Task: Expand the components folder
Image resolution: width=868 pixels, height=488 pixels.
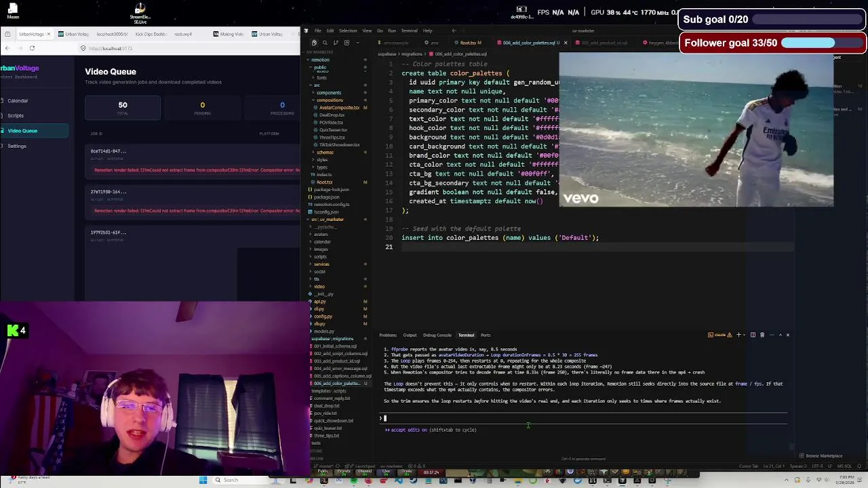Action: (329, 93)
